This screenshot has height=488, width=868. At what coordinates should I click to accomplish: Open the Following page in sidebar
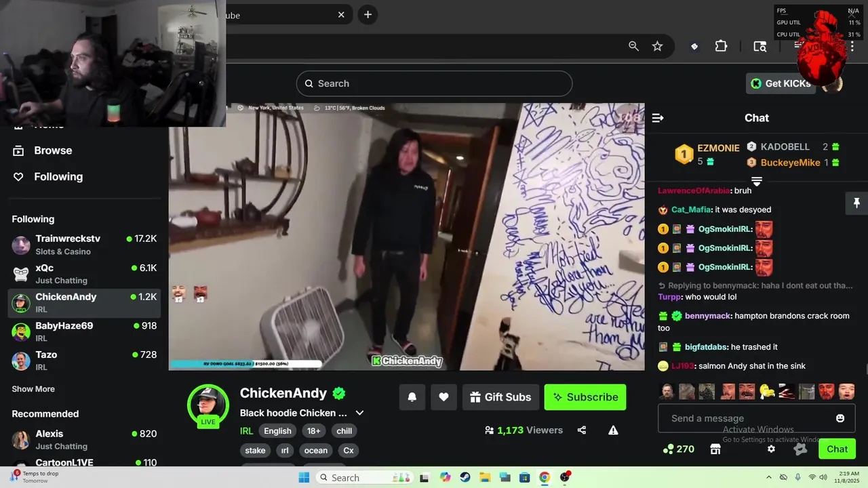(58, 177)
